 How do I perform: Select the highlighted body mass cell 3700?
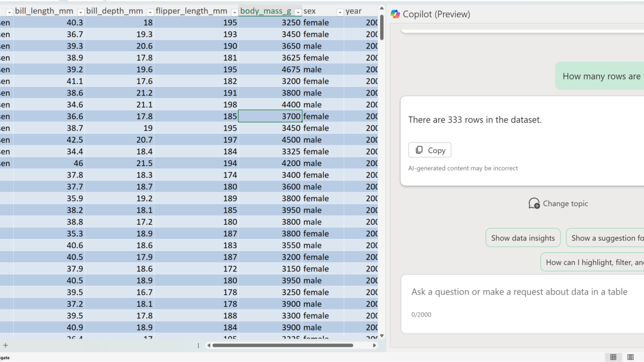coord(270,116)
